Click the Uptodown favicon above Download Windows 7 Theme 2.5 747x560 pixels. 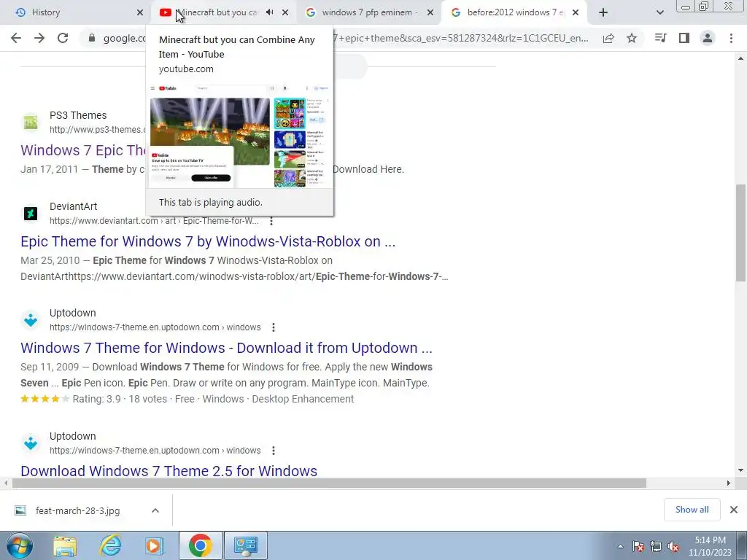tap(31, 443)
